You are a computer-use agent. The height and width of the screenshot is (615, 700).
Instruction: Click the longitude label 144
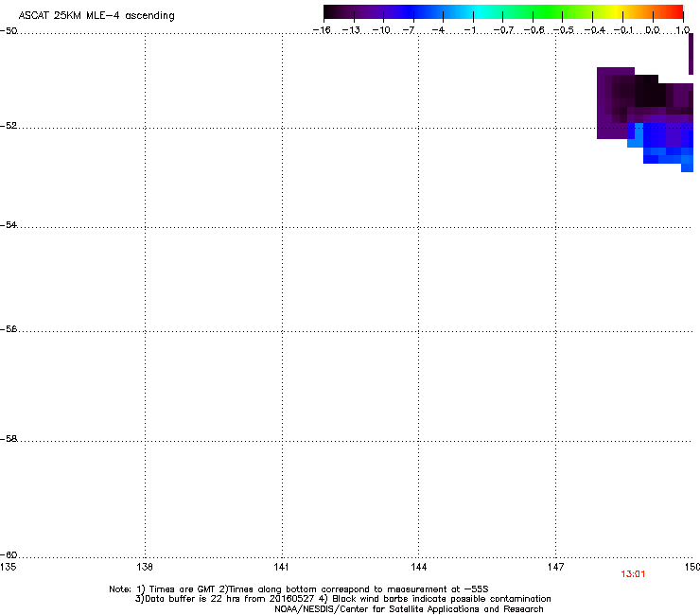point(418,567)
